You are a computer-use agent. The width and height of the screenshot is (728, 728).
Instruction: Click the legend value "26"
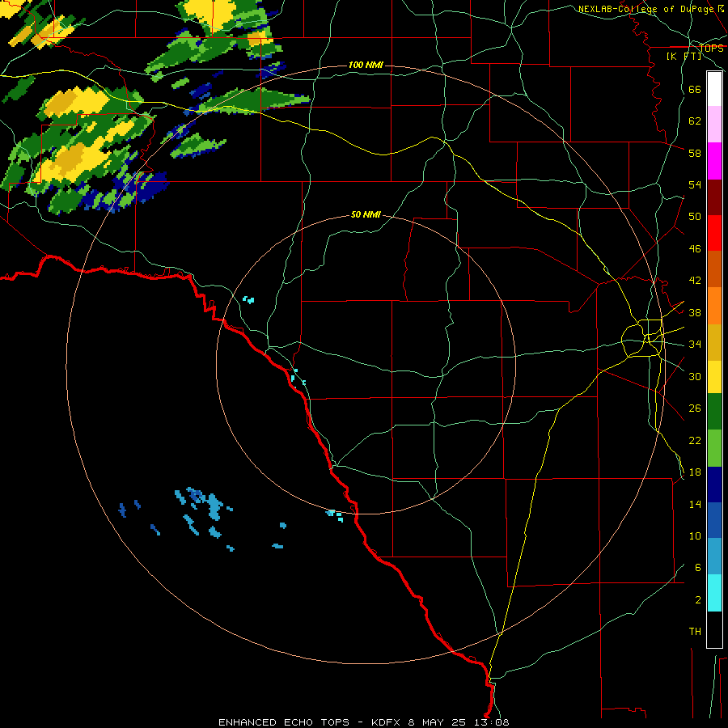coord(695,408)
